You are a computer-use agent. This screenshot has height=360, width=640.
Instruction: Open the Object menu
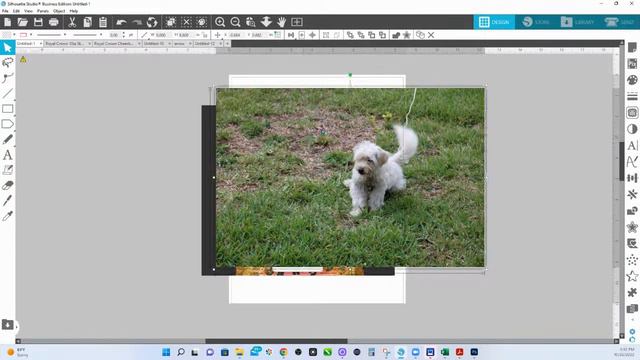click(x=59, y=11)
